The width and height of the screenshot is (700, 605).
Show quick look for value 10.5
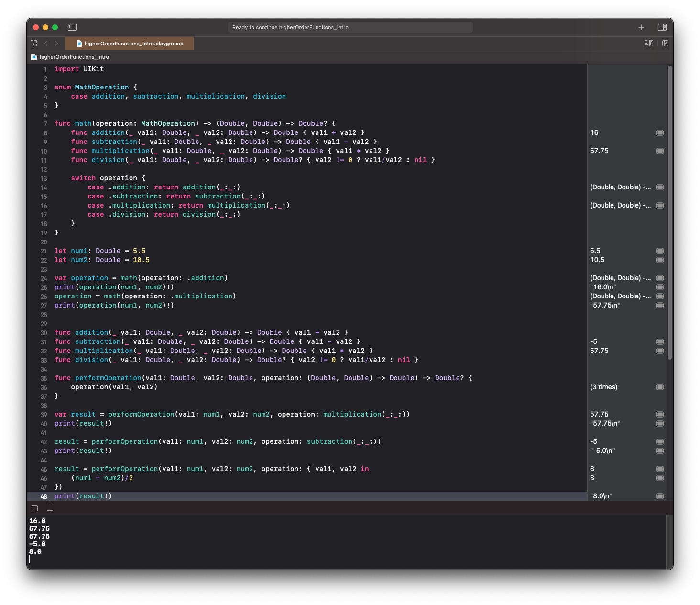[660, 260]
